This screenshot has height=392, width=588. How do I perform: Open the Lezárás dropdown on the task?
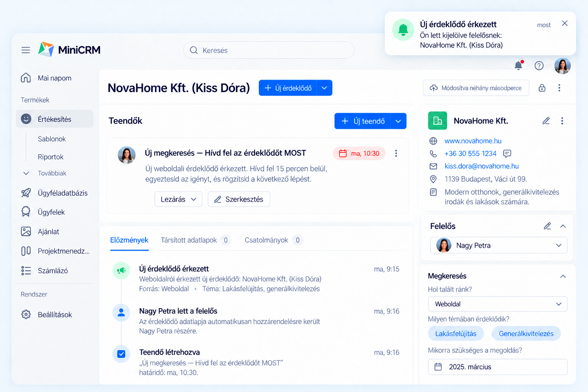pyautogui.click(x=178, y=199)
